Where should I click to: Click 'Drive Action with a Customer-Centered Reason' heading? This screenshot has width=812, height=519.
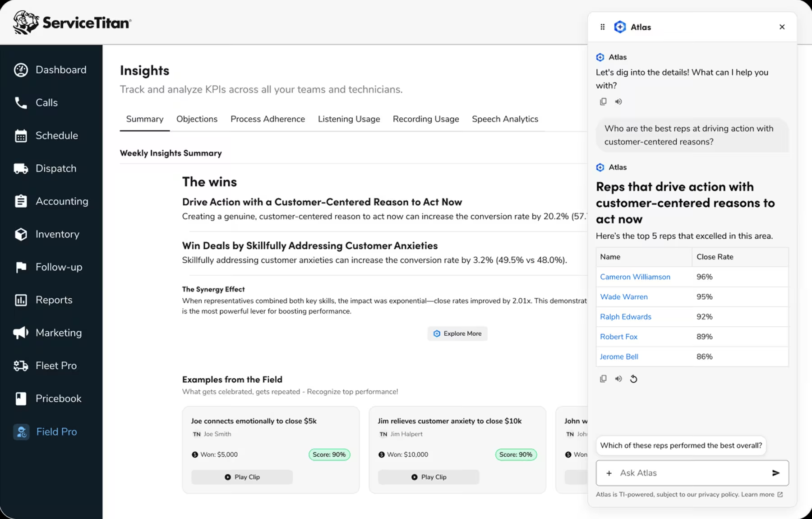tap(322, 202)
